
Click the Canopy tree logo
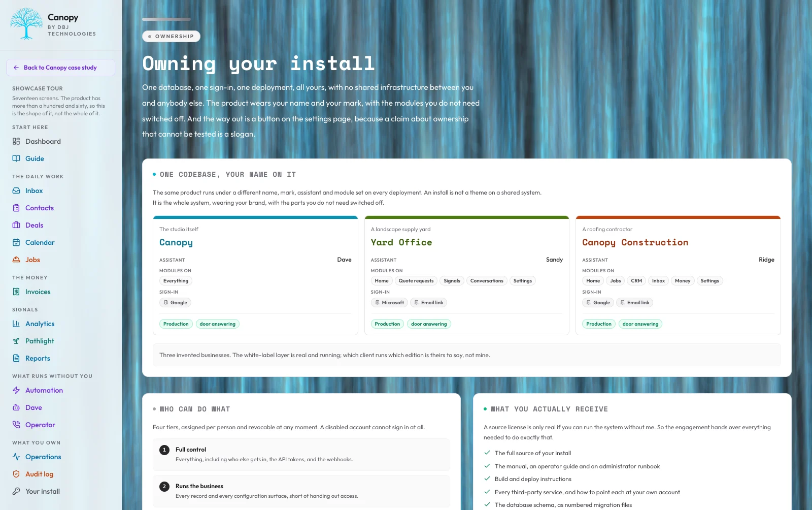[x=26, y=24]
